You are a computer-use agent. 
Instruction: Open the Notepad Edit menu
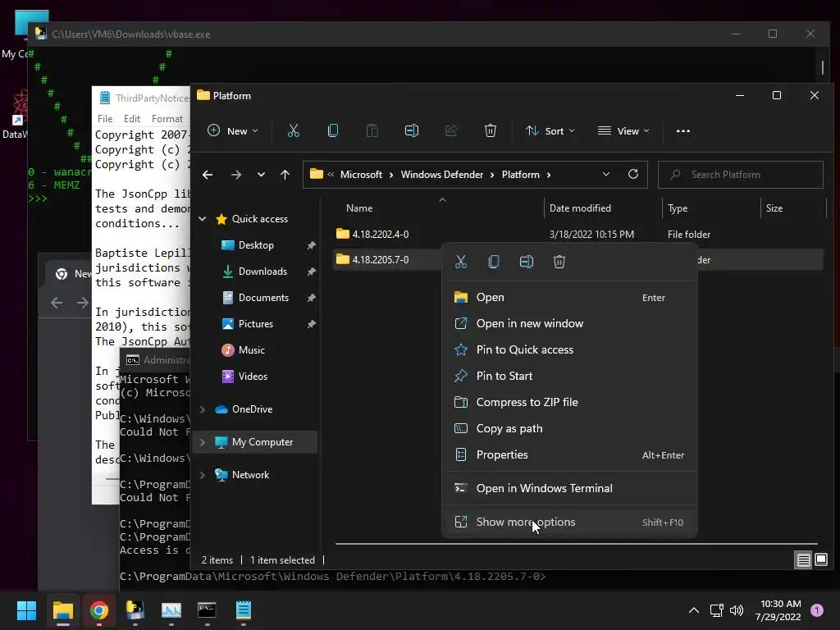(x=132, y=118)
